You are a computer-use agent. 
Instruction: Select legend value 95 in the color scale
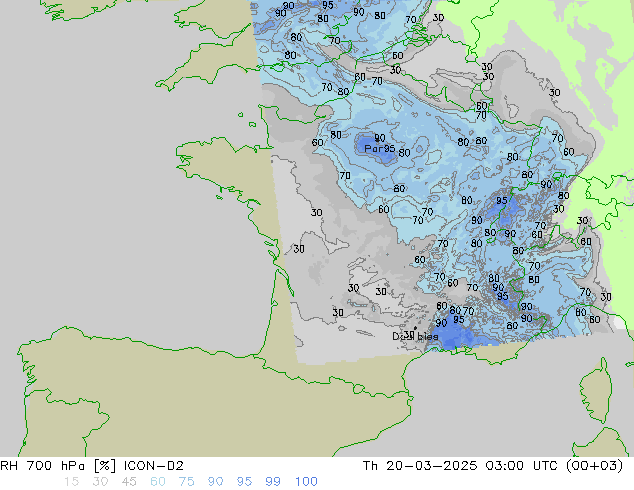point(244,482)
